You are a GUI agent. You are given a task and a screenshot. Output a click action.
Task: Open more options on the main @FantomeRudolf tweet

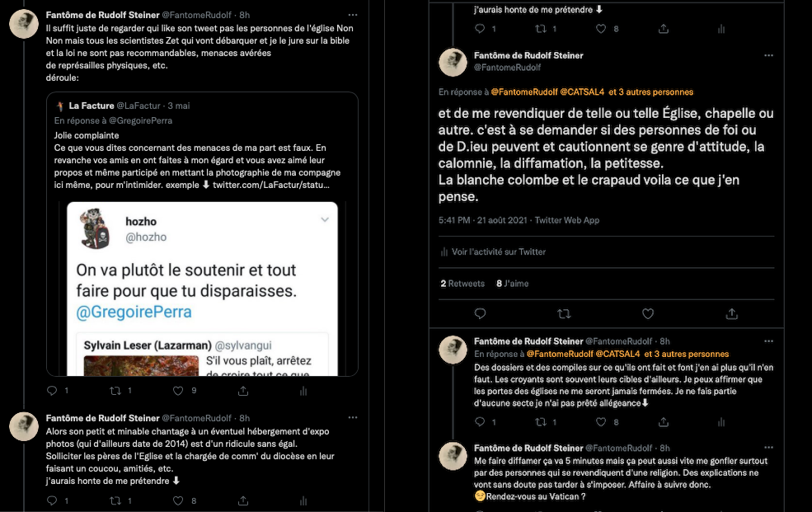(x=768, y=55)
